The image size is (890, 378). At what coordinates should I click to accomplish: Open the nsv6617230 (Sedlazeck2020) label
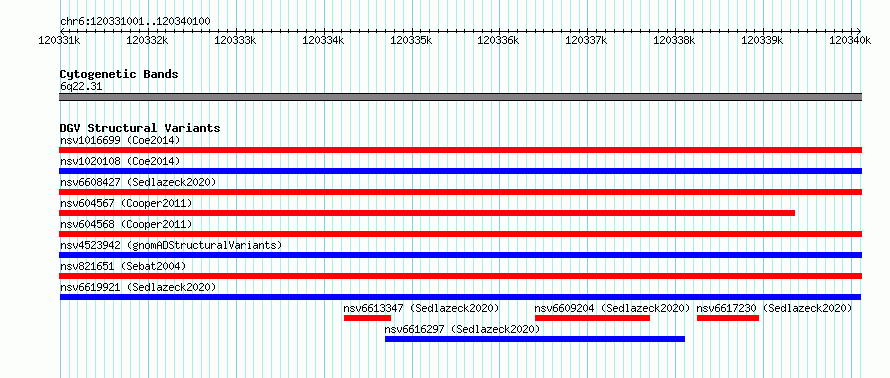click(x=775, y=308)
